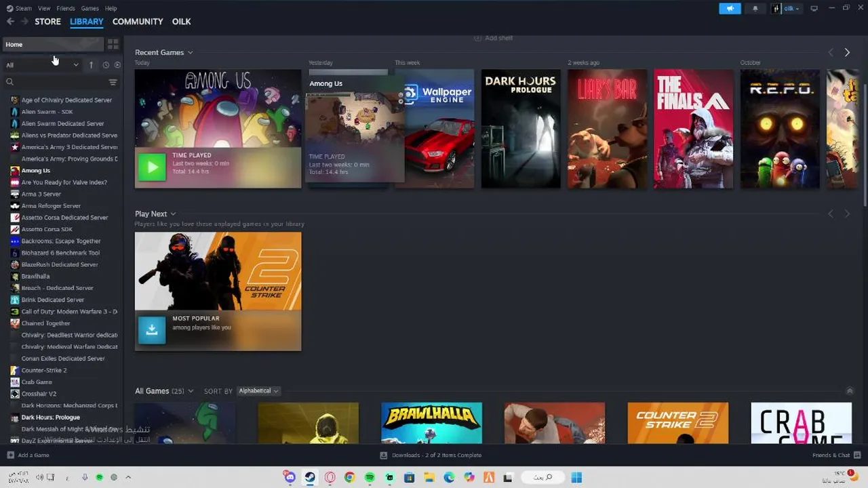Collapse the All Games section arrow
This screenshot has height=488, width=868.
850,391
